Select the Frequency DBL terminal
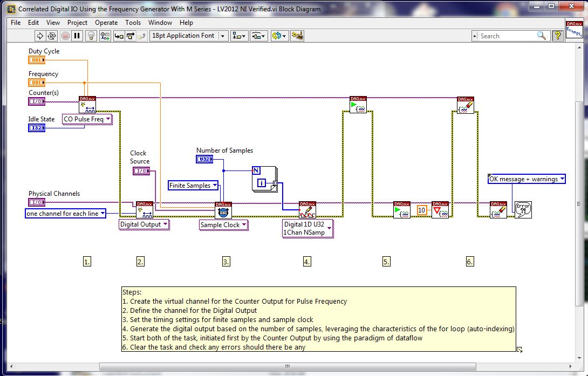 [x=37, y=83]
